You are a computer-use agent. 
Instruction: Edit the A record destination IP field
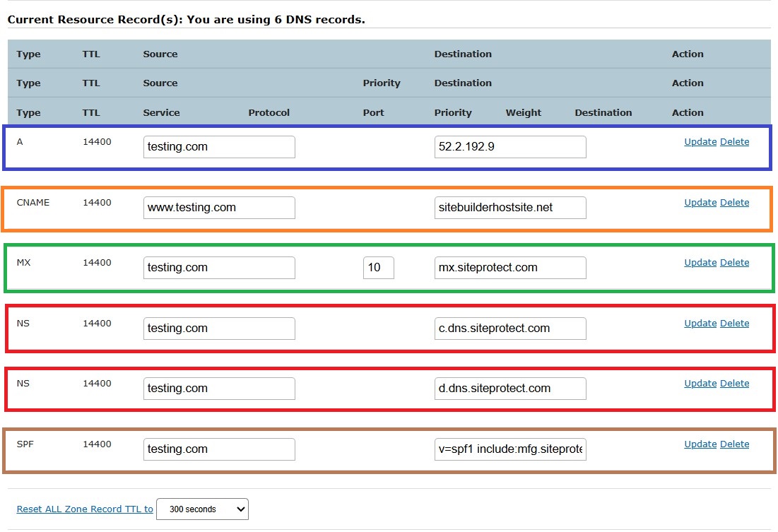510,147
